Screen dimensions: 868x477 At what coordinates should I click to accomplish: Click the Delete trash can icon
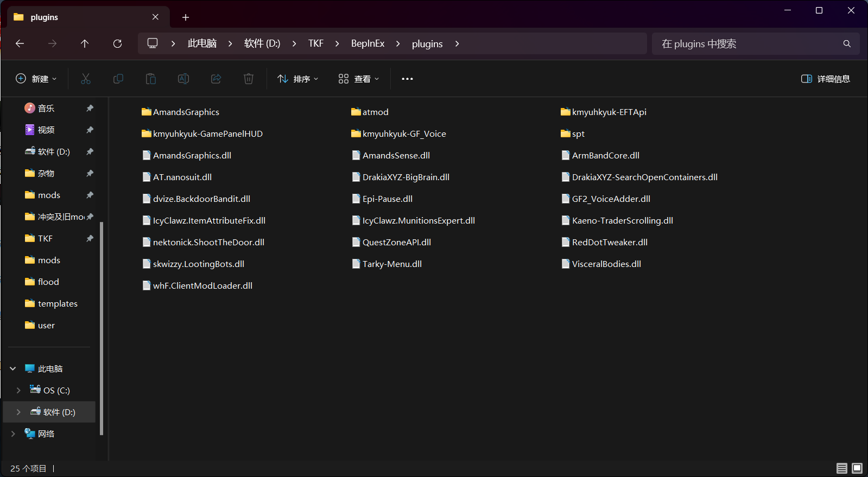click(249, 79)
